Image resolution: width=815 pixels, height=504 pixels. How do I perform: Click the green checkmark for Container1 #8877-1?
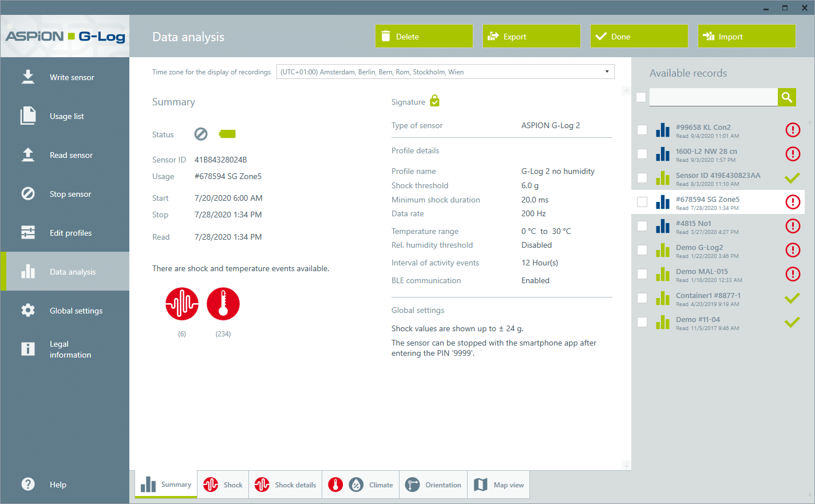pos(792,298)
